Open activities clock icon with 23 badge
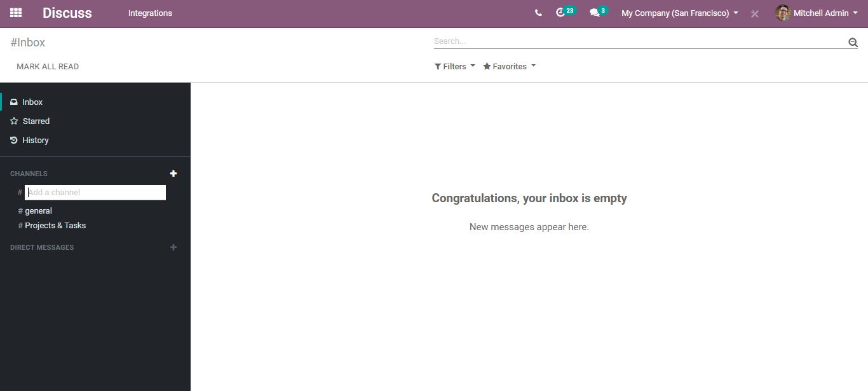 pyautogui.click(x=565, y=12)
